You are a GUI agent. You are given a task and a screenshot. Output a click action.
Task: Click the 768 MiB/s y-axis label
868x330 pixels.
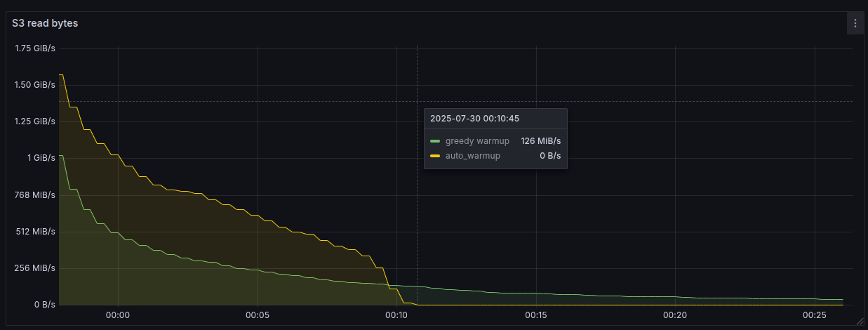[x=35, y=194]
